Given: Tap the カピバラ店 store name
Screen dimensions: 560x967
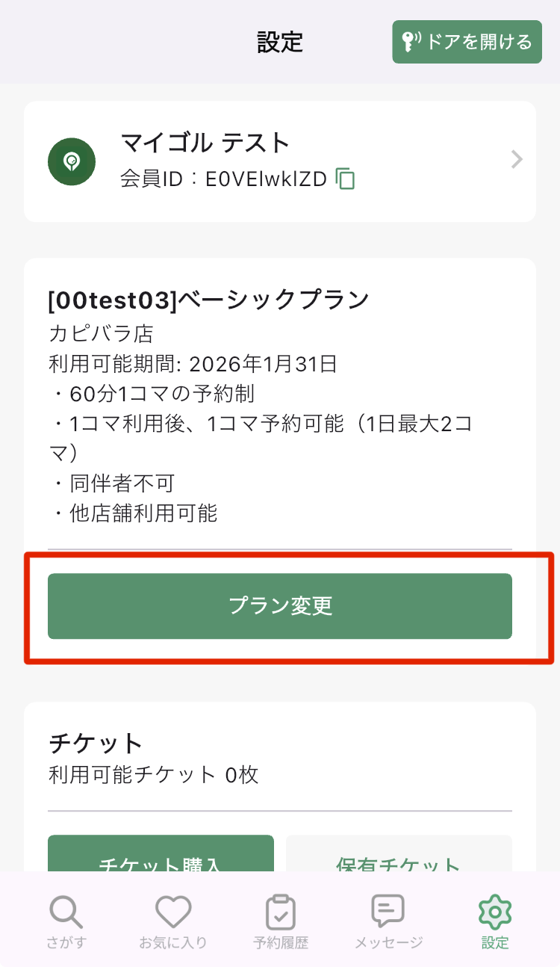Looking at the screenshot, I should [101, 333].
